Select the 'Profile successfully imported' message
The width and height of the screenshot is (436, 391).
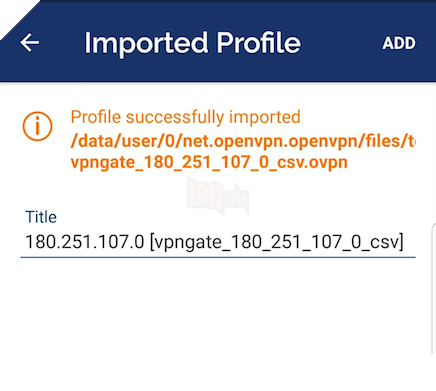point(185,117)
